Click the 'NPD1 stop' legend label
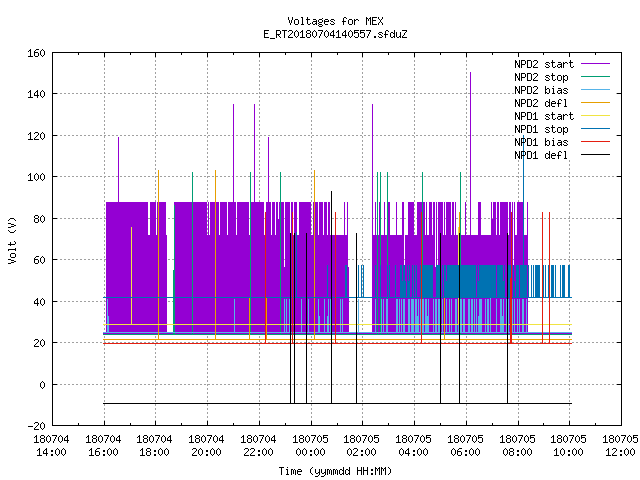The image size is (640, 480). (x=541, y=129)
